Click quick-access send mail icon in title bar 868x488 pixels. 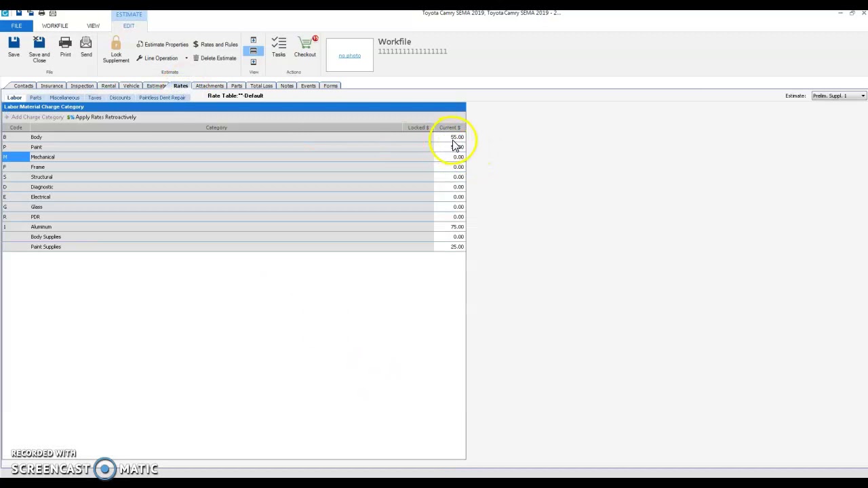point(53,13)
